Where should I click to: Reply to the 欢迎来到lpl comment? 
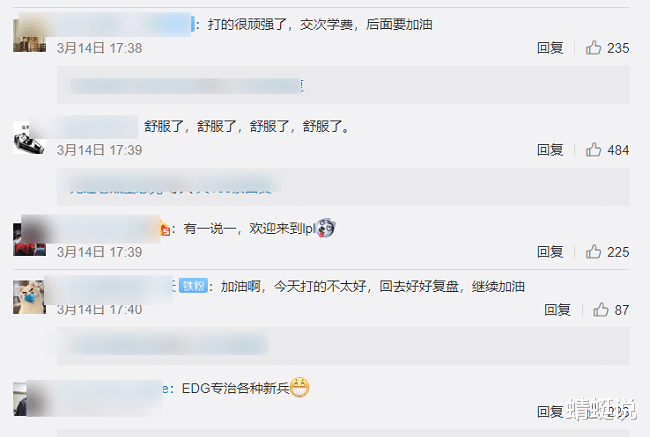click(x=550, y=252)
